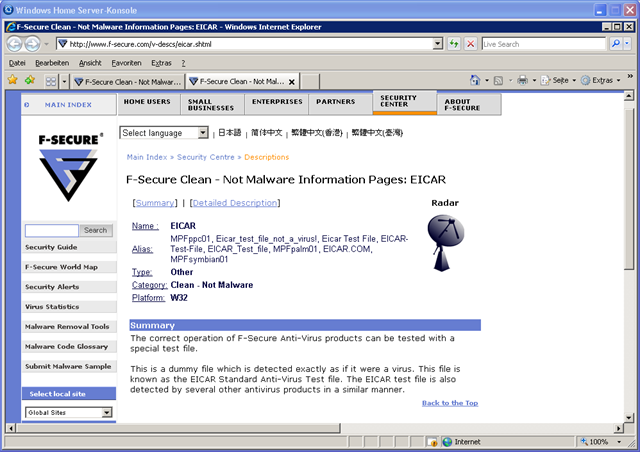Open a new blank tab
640x452 pixels.
[x=310, y=82]
